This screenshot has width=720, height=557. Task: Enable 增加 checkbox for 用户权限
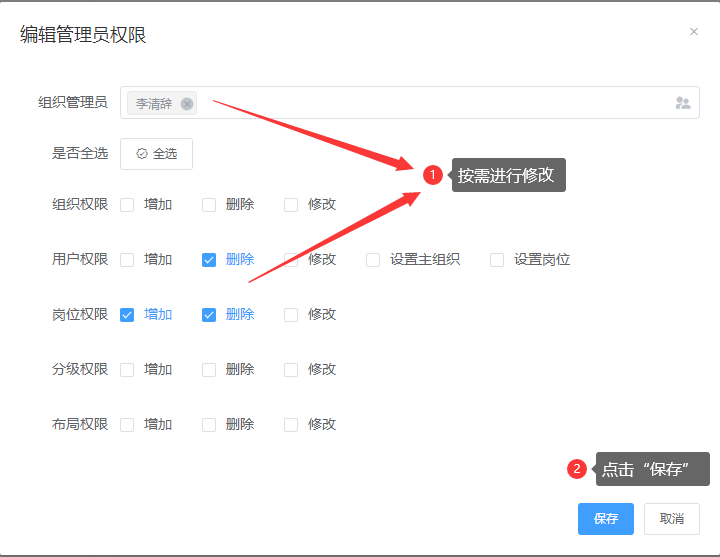(x=127, y=260)
